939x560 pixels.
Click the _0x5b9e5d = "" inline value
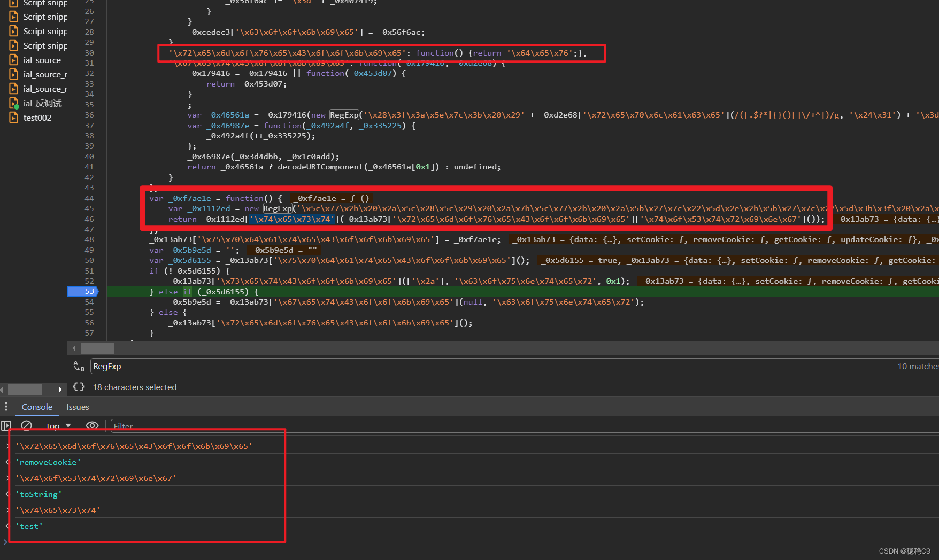coord(284,250)
